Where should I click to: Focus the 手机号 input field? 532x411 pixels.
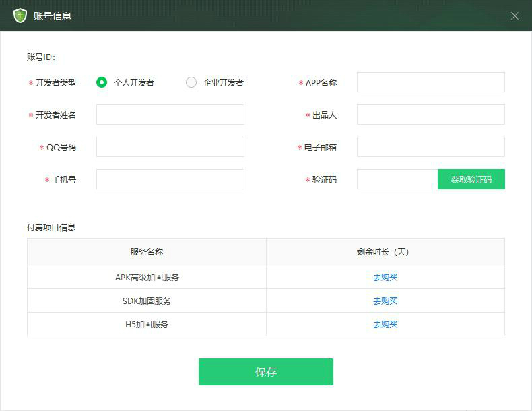coord(170,179)
